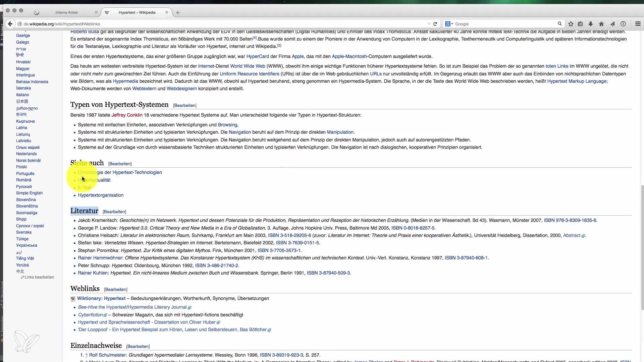Click the site identity globe icon

click(20, 24)
